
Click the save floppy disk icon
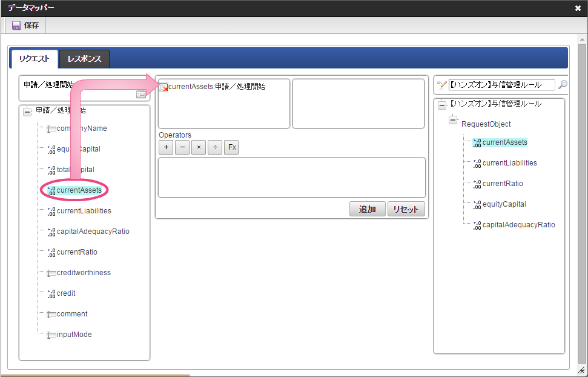coord(16,25)
